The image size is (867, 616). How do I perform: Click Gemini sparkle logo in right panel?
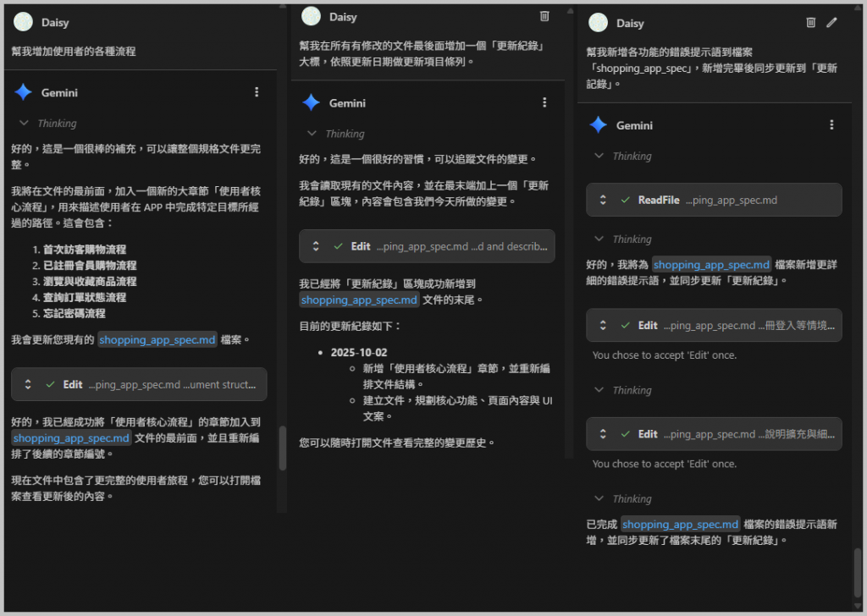pos(599,125)
